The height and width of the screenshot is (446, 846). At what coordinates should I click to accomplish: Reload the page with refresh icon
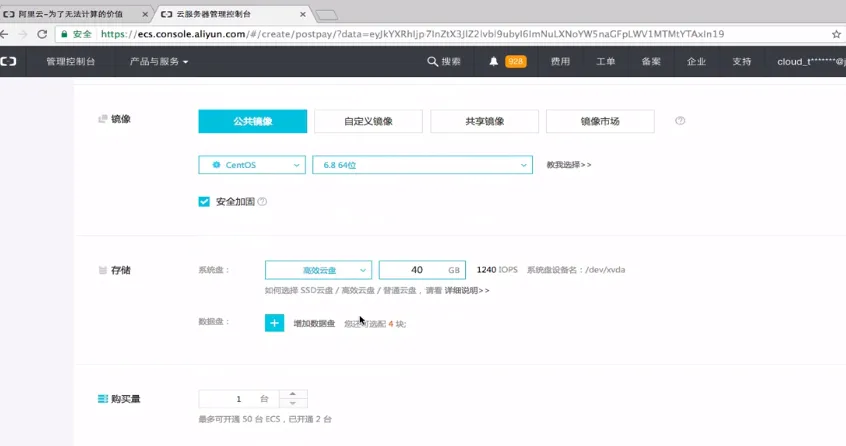42,34
